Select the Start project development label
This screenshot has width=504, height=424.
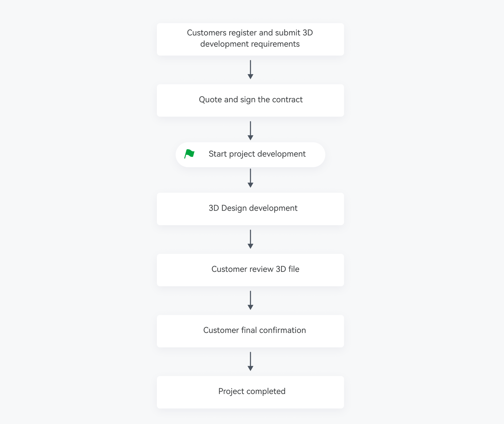(257, 154)
